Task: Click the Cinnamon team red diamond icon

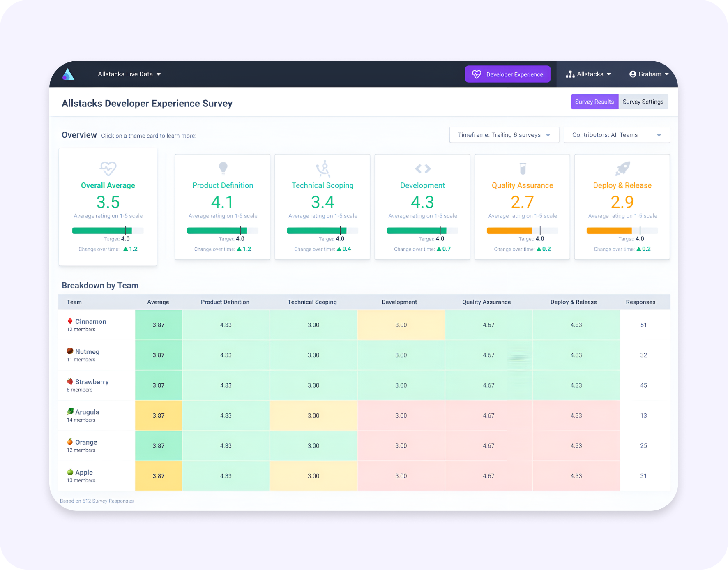Action: (70, 321)
